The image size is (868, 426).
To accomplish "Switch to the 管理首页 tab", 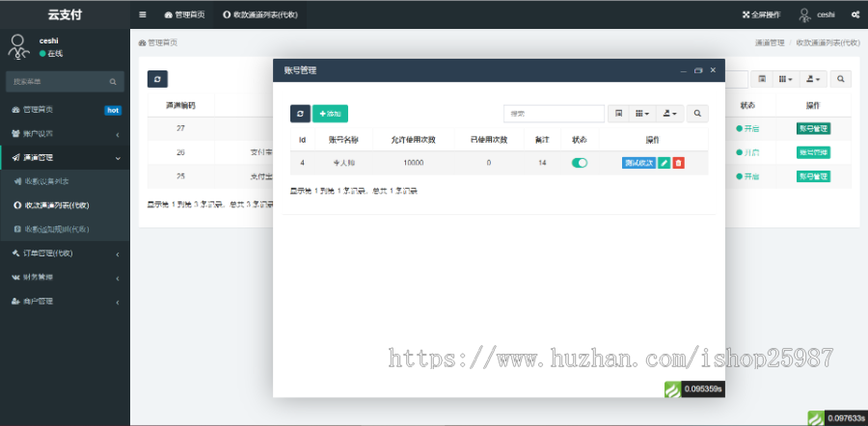I will [183, 14].
